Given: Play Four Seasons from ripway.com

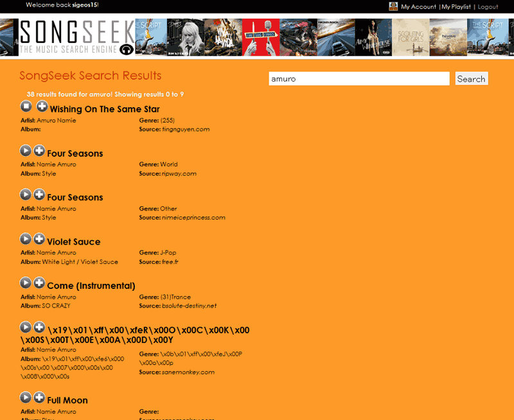Looking at the screenshot, I should [26, 150].
